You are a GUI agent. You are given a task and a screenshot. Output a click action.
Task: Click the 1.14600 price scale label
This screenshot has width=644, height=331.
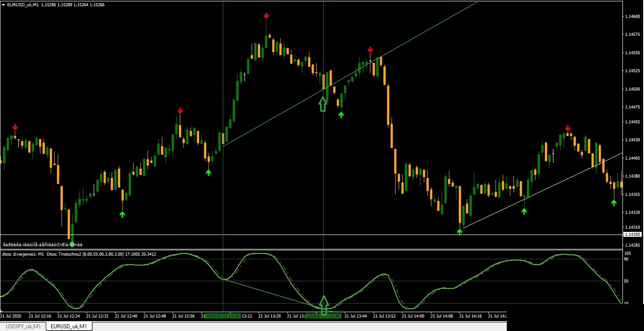tap(632, 17)
